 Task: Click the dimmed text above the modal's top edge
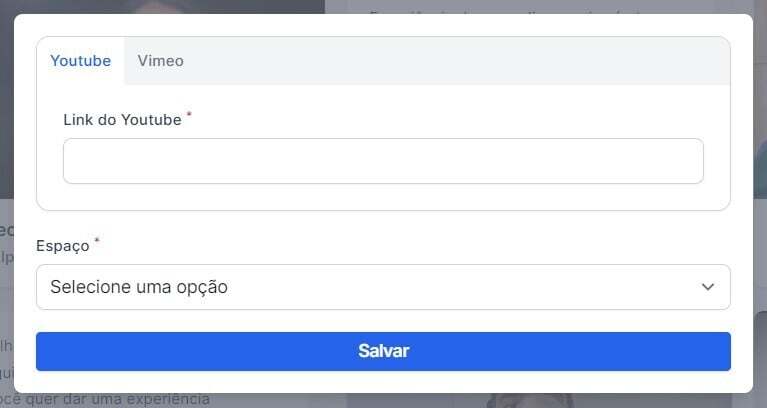500,7
